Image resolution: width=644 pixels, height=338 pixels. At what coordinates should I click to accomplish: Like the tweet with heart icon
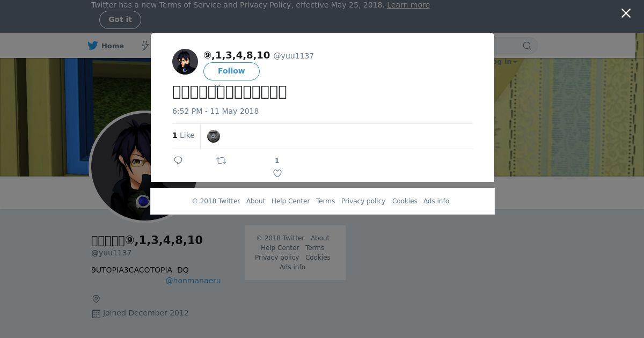point(277,173)
